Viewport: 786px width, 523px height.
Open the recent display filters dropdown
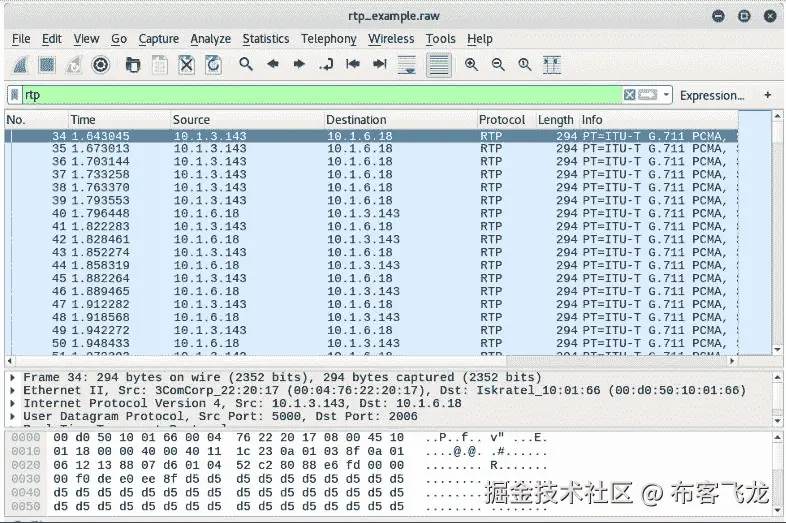point(666,95)
